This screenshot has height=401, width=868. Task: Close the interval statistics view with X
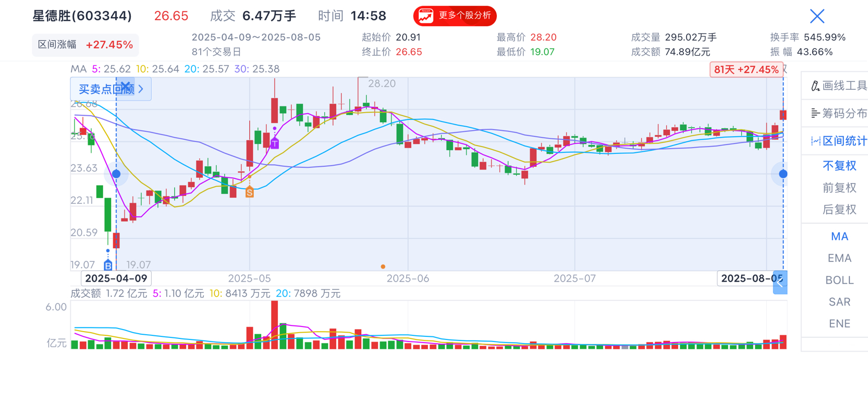point(817,16)
